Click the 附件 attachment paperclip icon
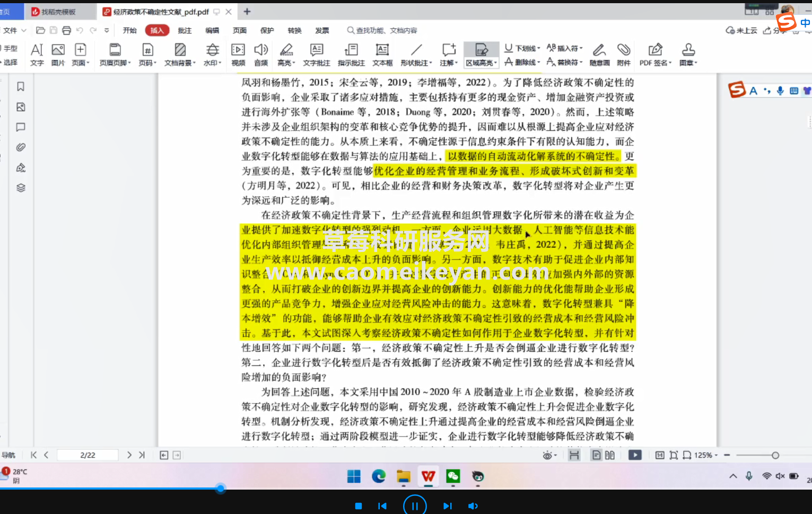 pyautogui.click(x=624, y=55)
